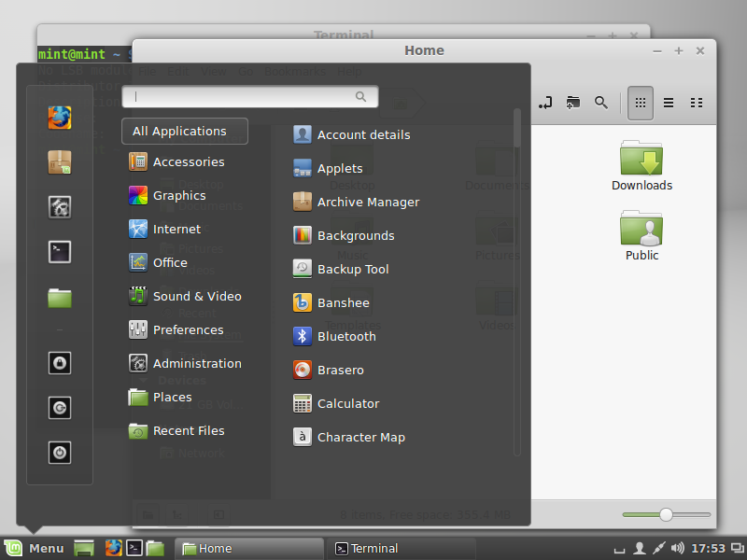Select the Administration category

pos(185,363)
